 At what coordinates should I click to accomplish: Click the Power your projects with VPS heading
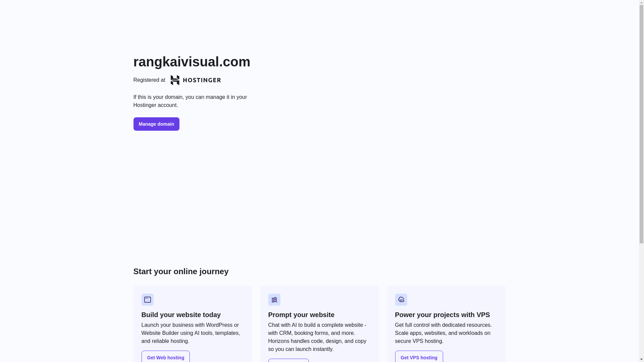[442, 315]
